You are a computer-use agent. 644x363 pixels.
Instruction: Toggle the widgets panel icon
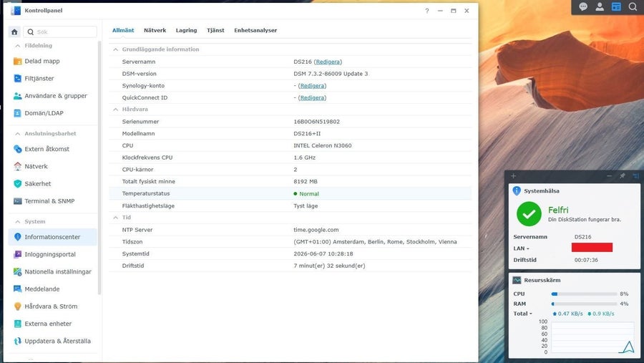click(x=616, y=6)
